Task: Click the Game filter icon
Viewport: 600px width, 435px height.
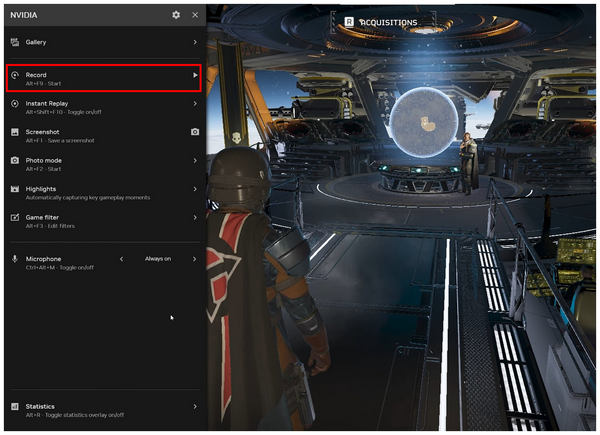Action: coord(15,217)
